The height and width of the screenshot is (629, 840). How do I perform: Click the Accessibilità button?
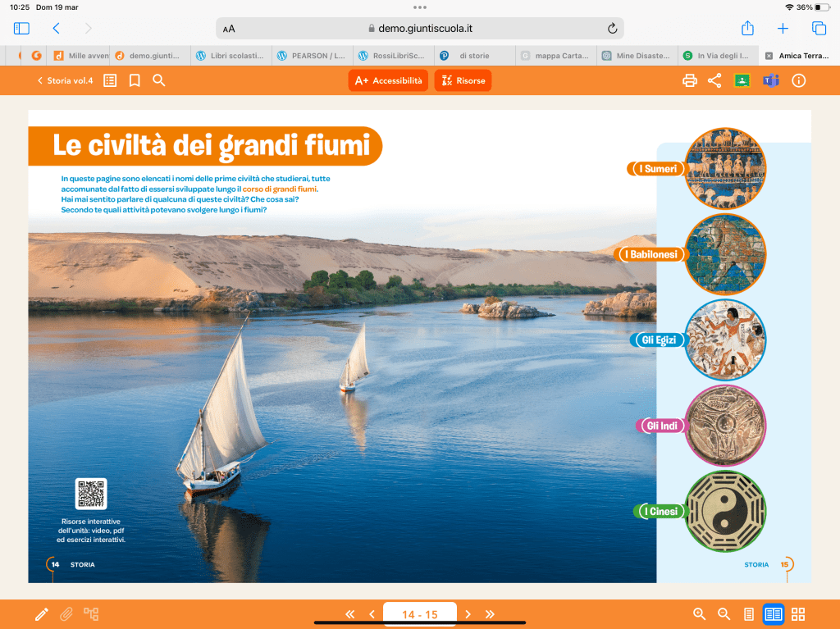click(388, 80)
